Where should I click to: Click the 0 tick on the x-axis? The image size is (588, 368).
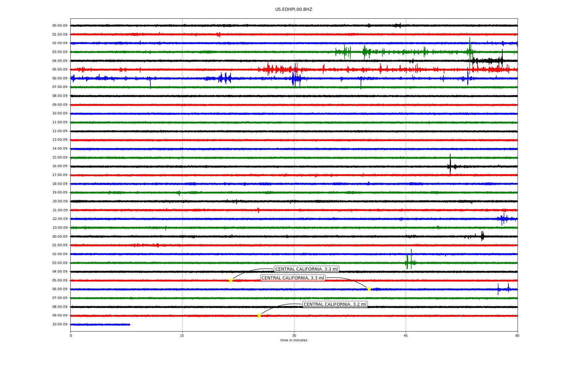pyautogui.click(x=71, y=335)
